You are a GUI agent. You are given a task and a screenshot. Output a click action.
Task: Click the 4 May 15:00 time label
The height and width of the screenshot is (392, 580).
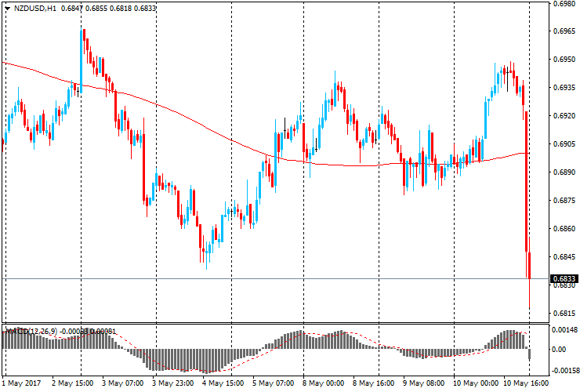(x=223, y=383)
